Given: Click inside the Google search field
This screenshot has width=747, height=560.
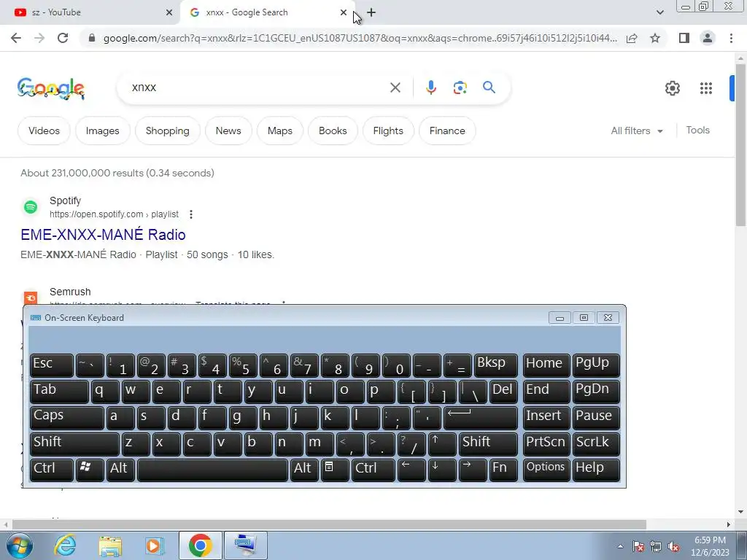Looking at the screenshot, I should click(x=258, y=87).
